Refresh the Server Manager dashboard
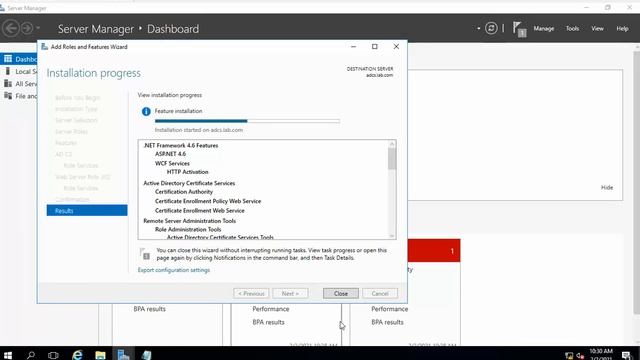Screen dimensions: 640x360 (491, 28)
